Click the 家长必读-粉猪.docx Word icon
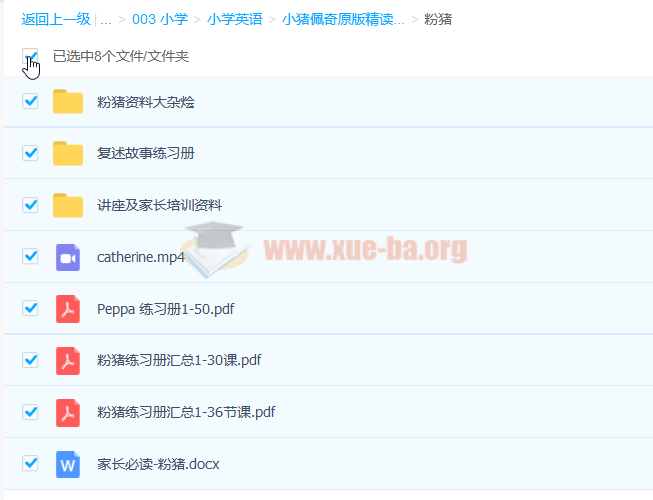 tap(68, 464)
